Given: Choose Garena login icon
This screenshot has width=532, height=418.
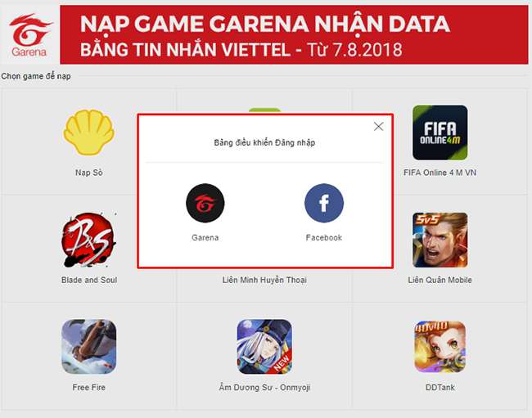Looking at the screenshot, I should 205,203.
